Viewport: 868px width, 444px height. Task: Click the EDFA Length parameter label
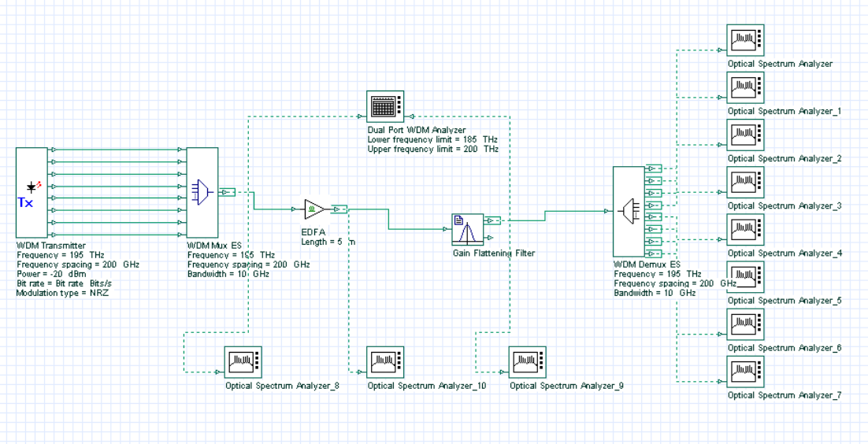(x=328, y=242)
